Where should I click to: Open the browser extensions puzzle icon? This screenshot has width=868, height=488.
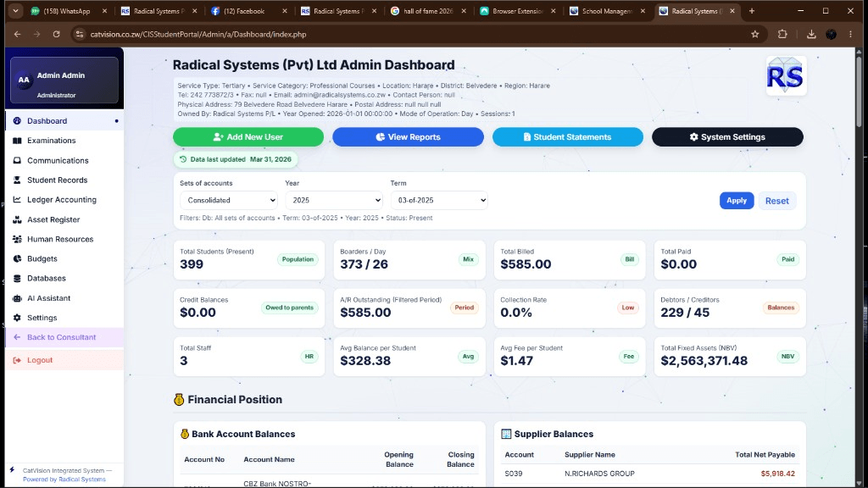(782, 34)
